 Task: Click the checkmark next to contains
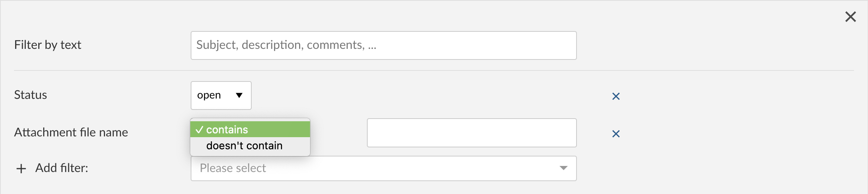tap(199, 130)
